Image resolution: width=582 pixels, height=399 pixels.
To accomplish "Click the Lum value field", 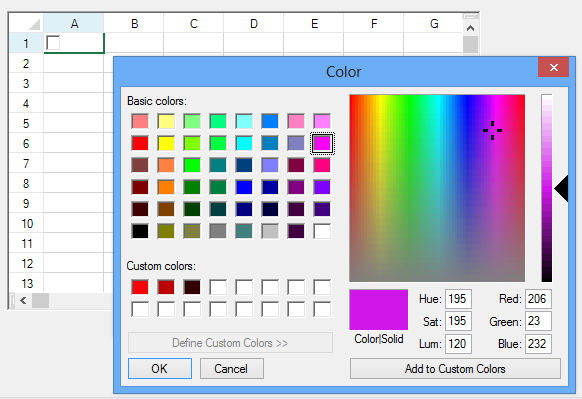I will [458, 344].
